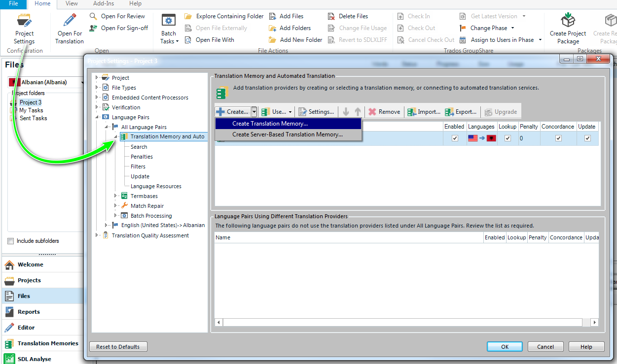Click the Cancel button in Project Settings

(x=545, y=347)
